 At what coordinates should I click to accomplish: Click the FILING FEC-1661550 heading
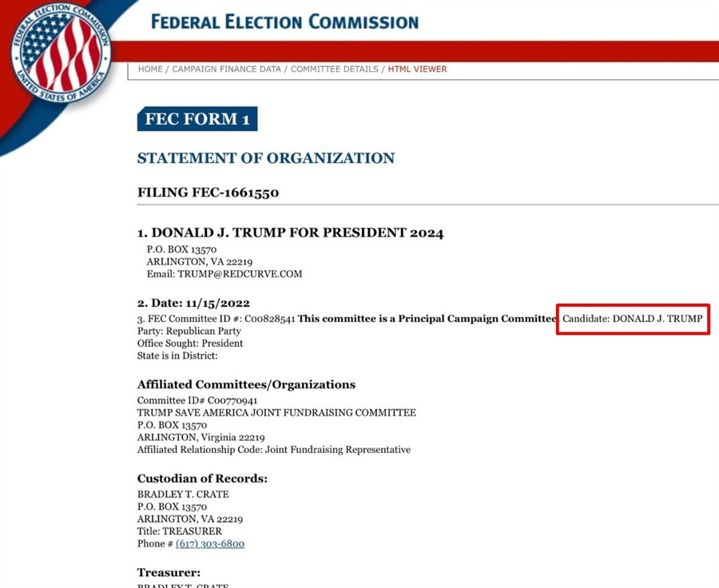click(209, 193)
